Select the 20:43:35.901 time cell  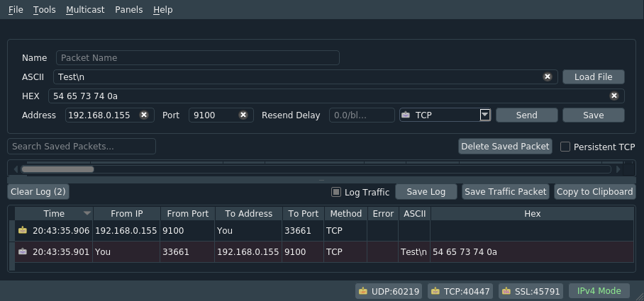pos(54,252)
